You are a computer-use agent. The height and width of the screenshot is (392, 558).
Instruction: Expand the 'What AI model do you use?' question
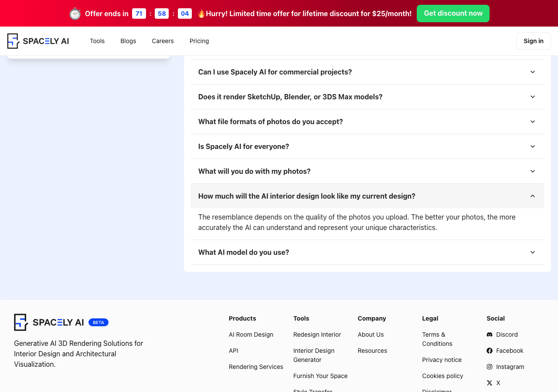pos(367,252)
